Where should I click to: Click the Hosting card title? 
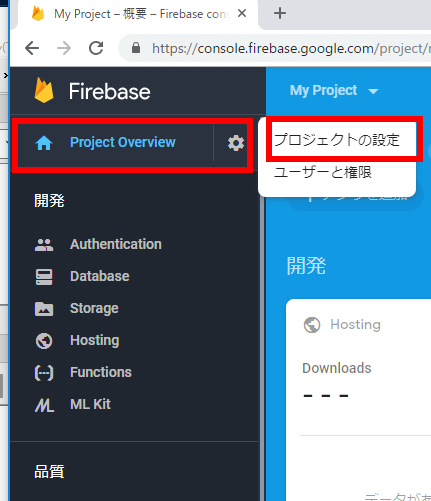355,325
